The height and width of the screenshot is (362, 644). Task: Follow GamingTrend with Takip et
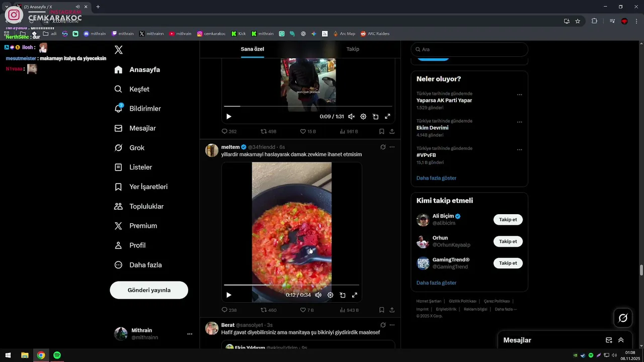click(x=508, y=263)
